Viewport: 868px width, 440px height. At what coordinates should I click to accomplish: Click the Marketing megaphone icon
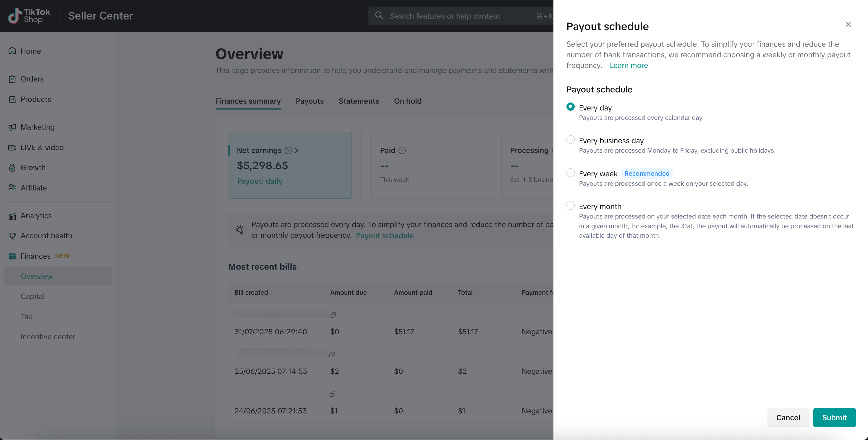(12, 127)
